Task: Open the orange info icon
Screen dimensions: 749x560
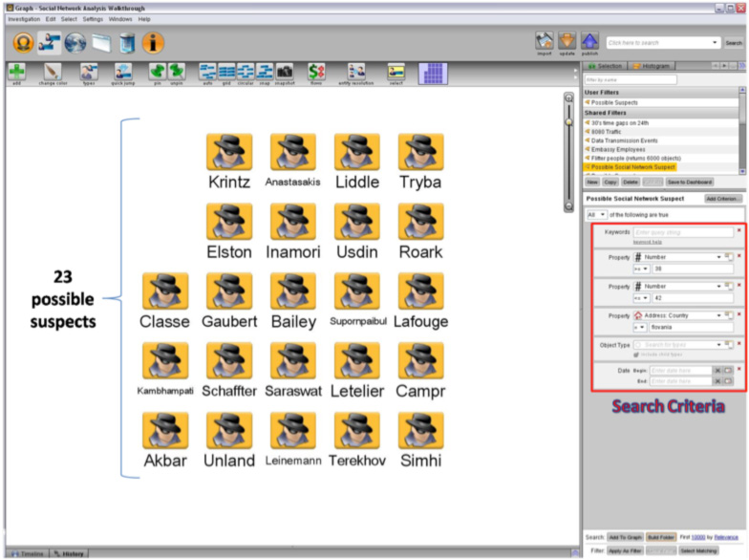Action: click(153, 42)
